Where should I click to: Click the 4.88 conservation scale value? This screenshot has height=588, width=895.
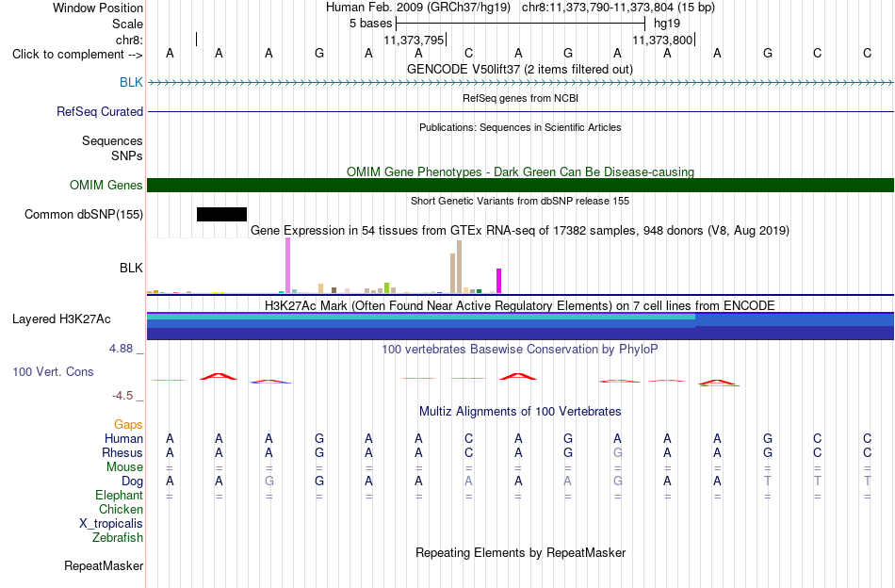point(121,349)
